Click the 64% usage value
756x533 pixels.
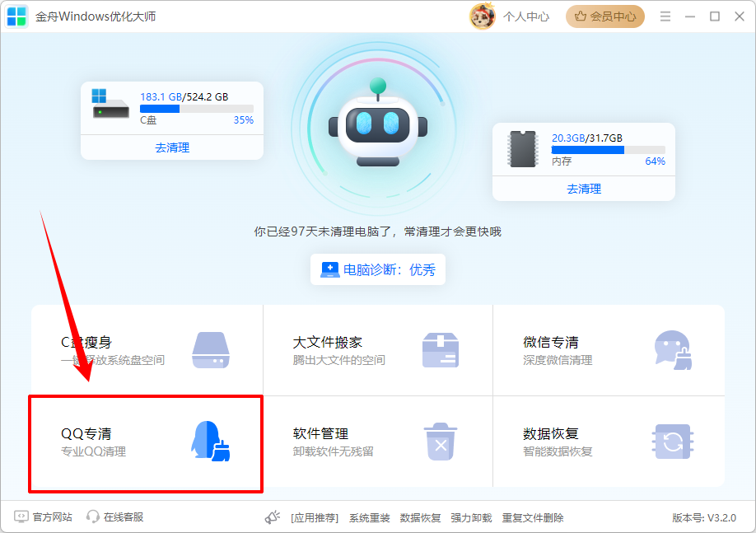656,161
